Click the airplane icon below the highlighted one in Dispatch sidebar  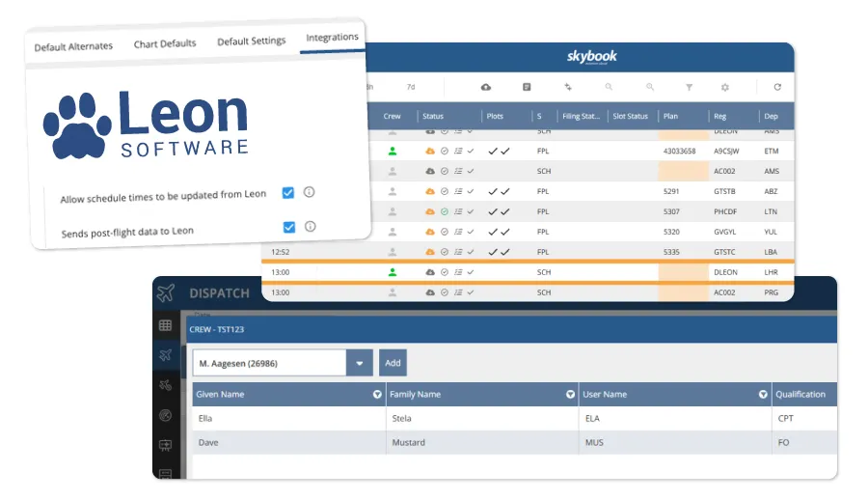click(x=165, y=385)
